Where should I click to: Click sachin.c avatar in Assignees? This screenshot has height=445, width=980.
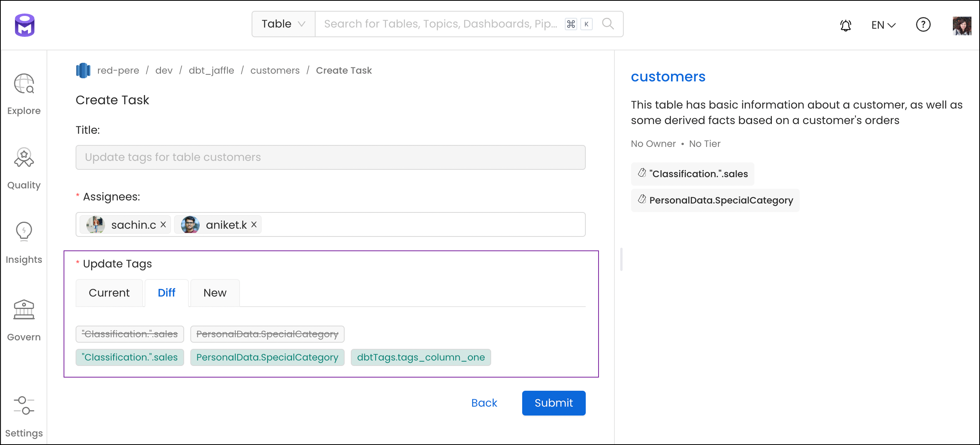(96, 224)
